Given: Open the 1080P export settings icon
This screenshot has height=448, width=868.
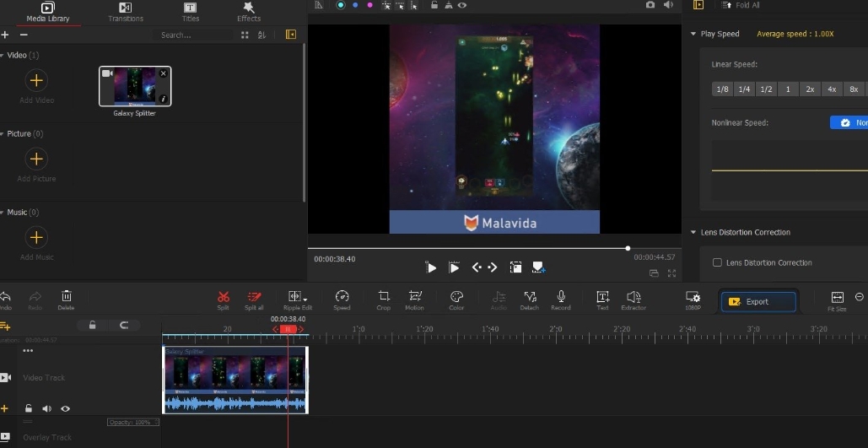Looking at the screenshot, I should click(x=693, y=300).
